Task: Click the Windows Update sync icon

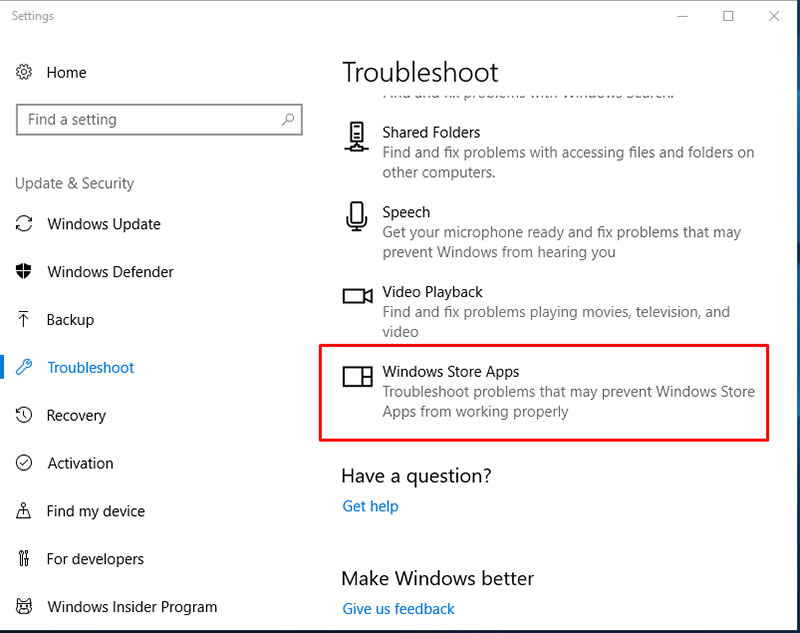Action: [24, 223]
